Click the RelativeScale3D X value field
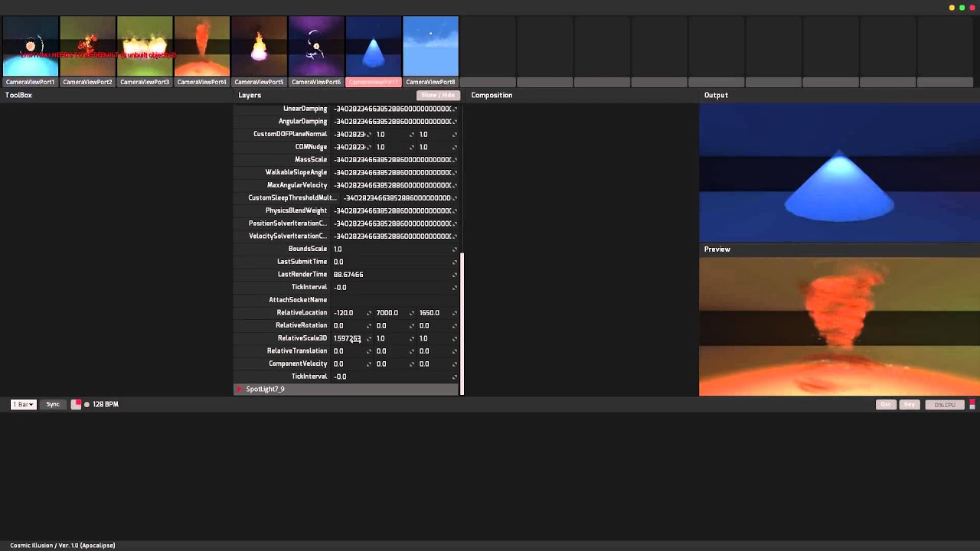This screenshot has height=551, width=980. (x=351, y=338)
